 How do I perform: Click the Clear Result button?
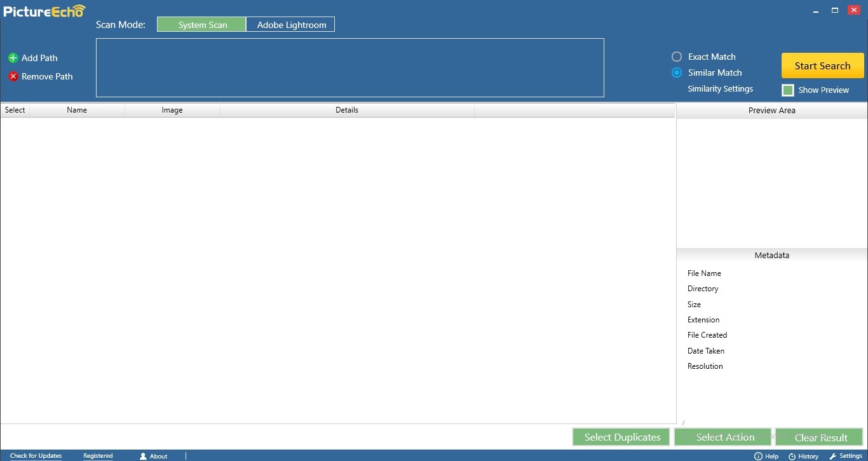[820, 437]
